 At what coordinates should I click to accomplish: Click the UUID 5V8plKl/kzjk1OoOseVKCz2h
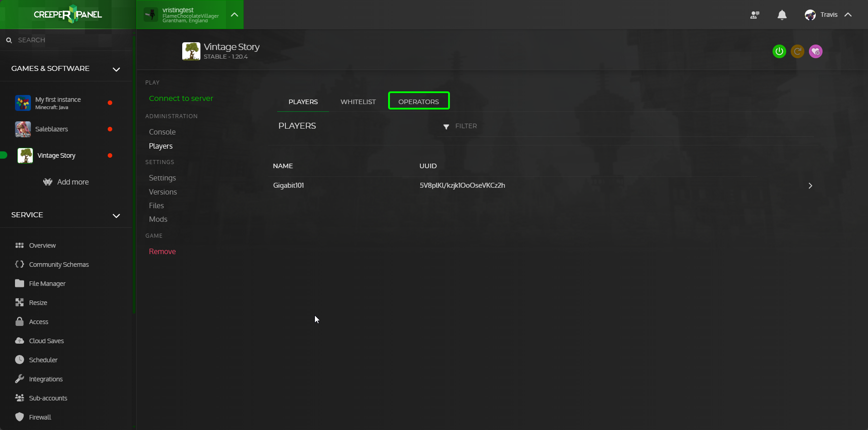point(462,185)
